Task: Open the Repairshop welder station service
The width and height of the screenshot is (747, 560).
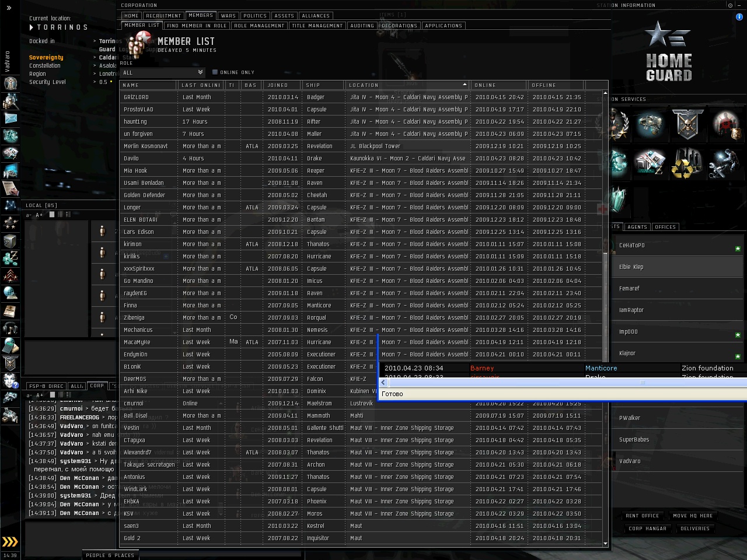Action: (x=726, y=163)
